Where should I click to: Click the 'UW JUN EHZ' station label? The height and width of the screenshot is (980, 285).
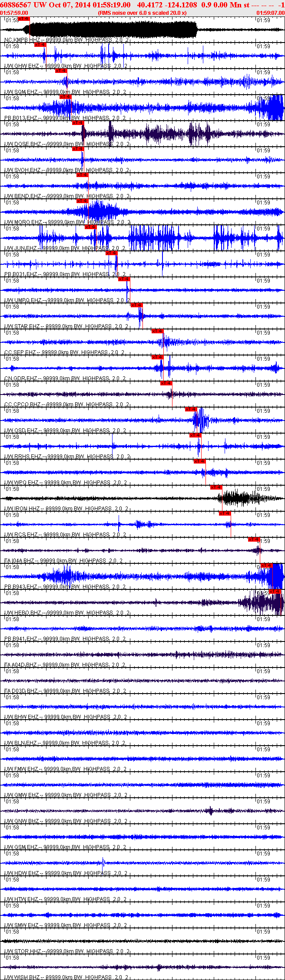point(20,248)
